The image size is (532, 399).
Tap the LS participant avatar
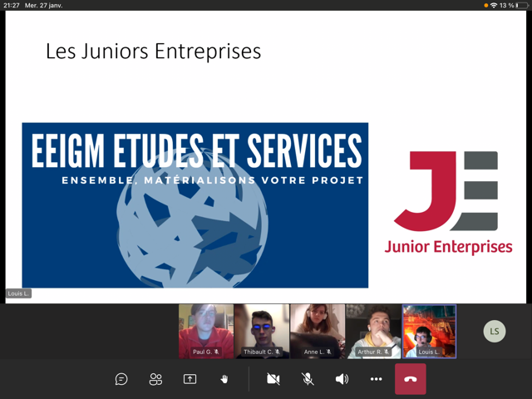pyautogui.click(x=495, y=331)
